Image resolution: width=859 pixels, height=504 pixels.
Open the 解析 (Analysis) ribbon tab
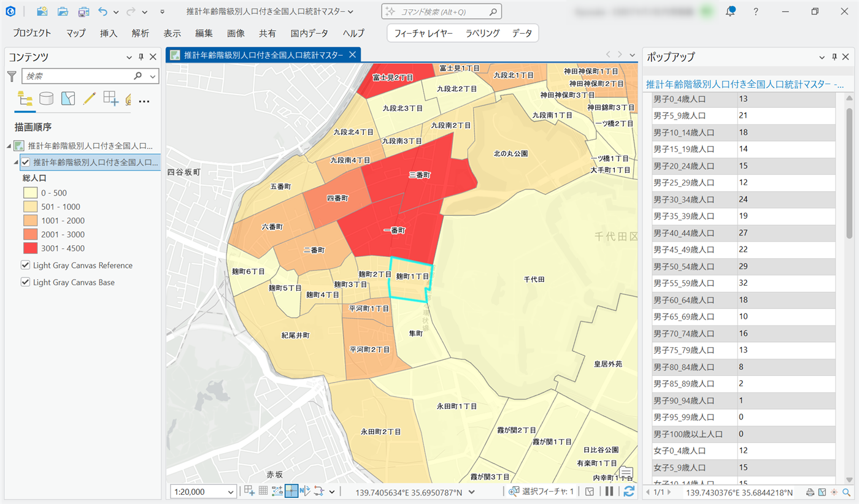pos(140,33)
